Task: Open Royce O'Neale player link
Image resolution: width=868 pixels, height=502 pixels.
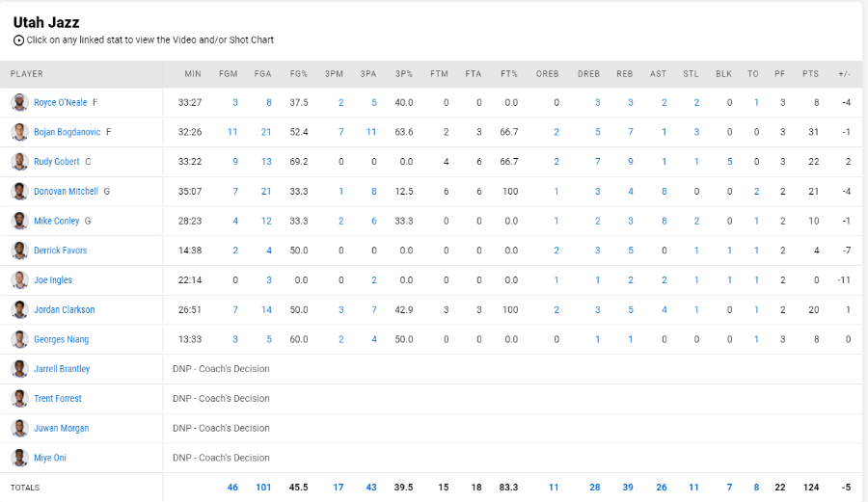Action: click(x=61, y=103)
